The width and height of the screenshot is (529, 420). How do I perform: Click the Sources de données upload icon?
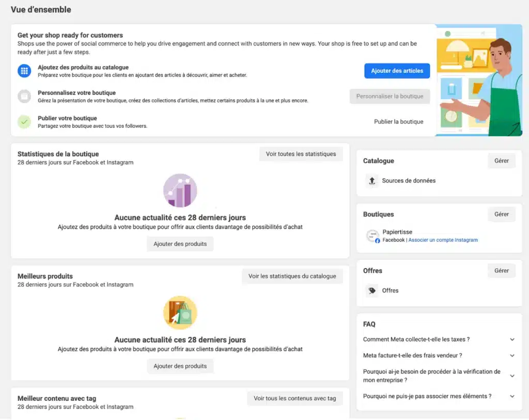click(372, 180)
